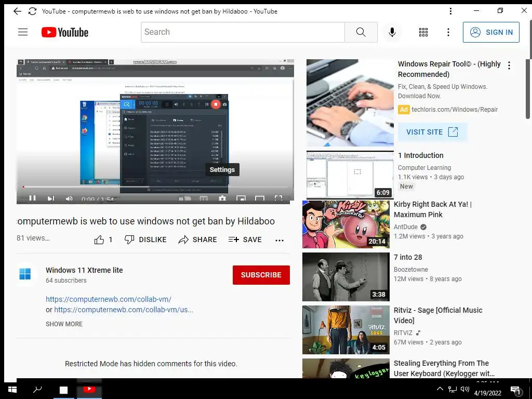Start voice search with the microphone

click(x=392, y=32)
